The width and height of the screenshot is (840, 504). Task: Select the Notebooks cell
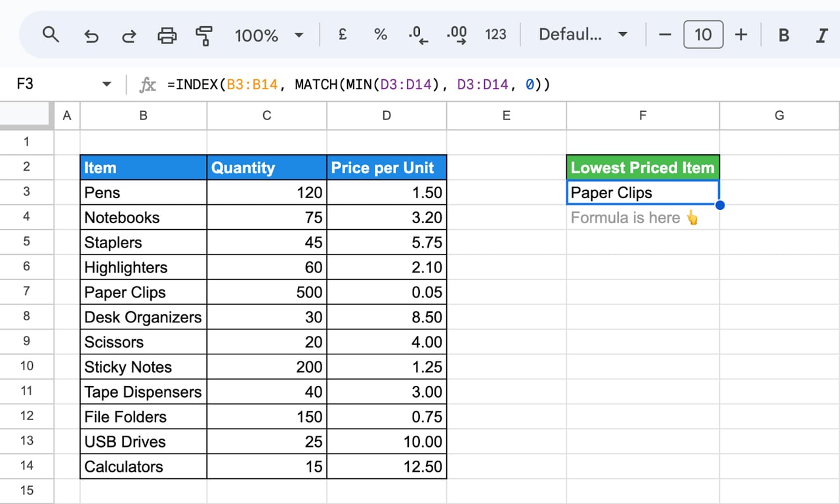point(143,217)
